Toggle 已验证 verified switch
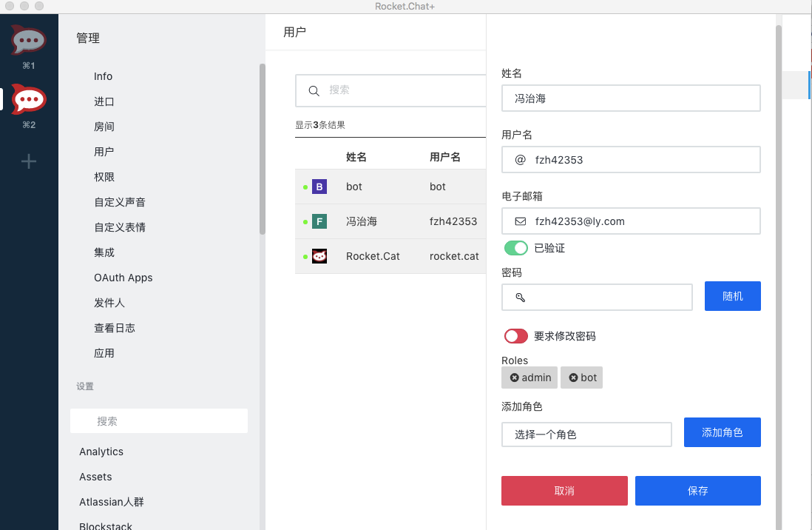Image resolution: width=812 pixels, height=530 pixels. pyautogui.click(x=515, y=248)
